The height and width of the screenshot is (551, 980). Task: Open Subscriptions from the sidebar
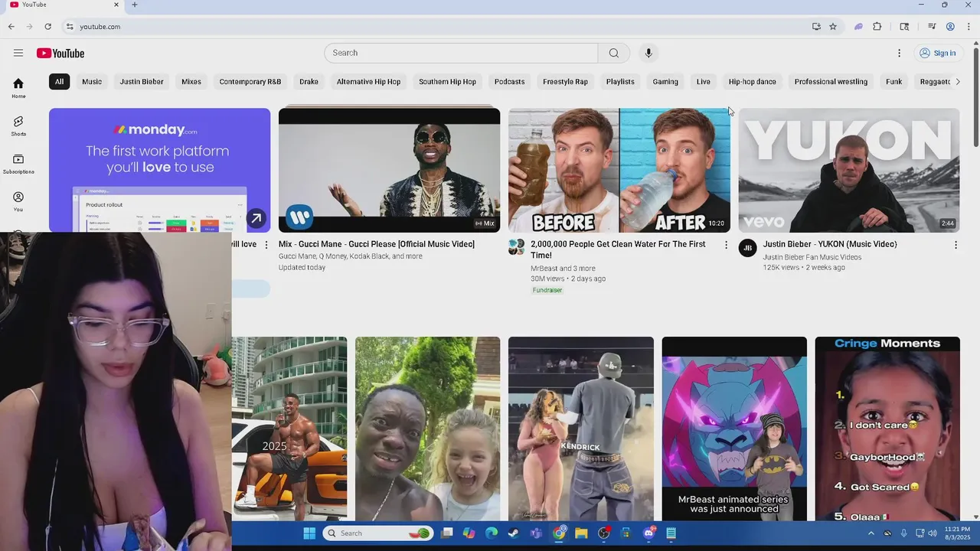click(x=18, y=163)
